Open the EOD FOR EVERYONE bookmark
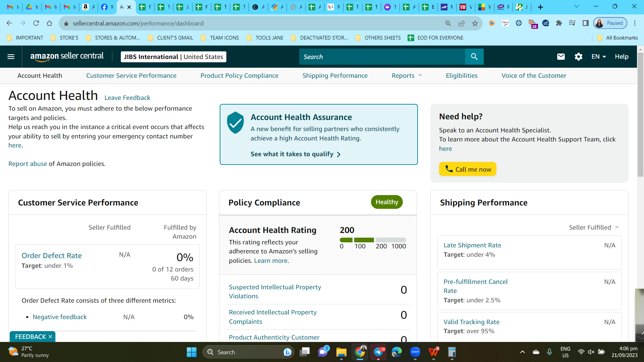Viewport: 644px width, 362px height. coord(435,38)
